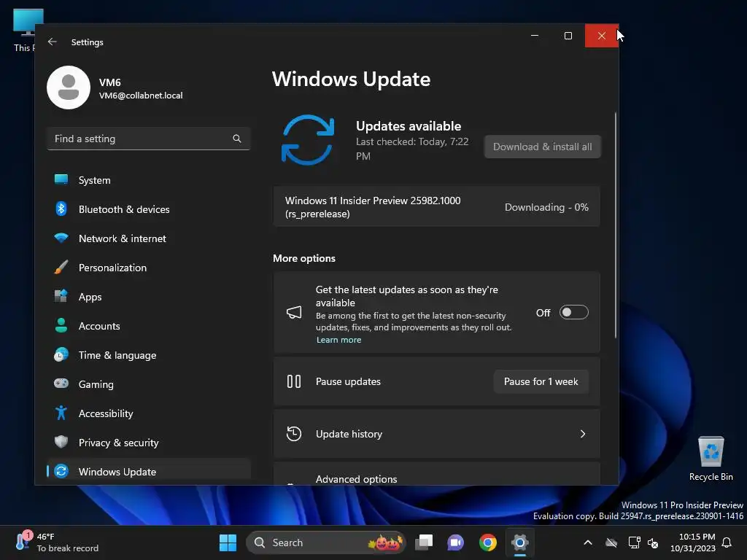This screenshot has height=560, width=747.
Task: Open Network & internet settings
Action: 149,238
